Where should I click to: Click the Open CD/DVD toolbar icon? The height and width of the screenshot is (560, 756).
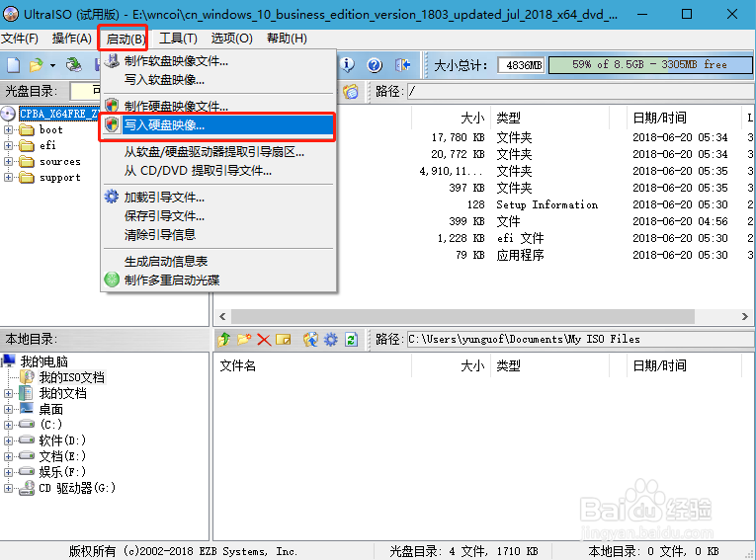tap(74, 64)
